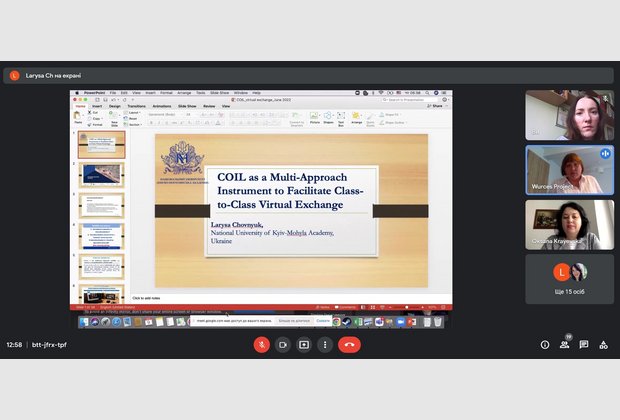Image resolution: width=620 pixels, height=420 pixels.
Task: Click the New Slide button
Action: (114, 118)
